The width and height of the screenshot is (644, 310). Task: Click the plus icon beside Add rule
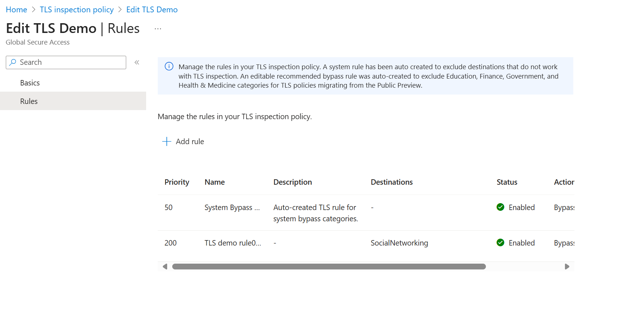166,141
